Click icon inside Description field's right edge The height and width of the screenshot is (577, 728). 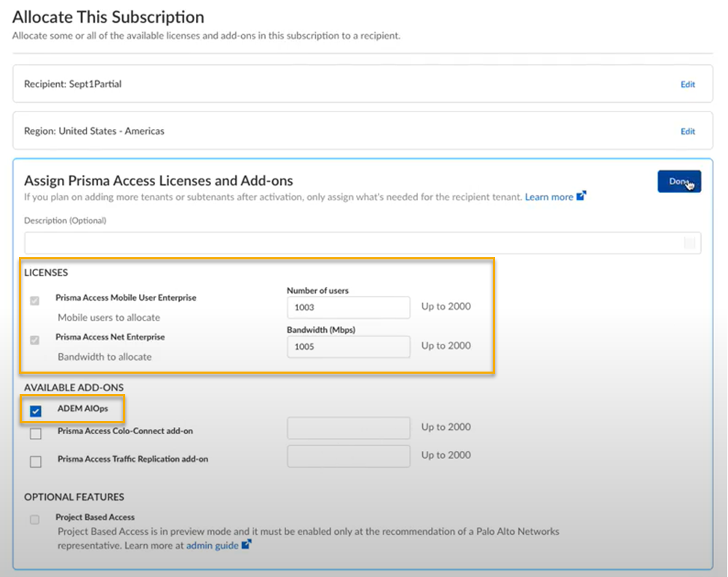click(x=689, y=243)
